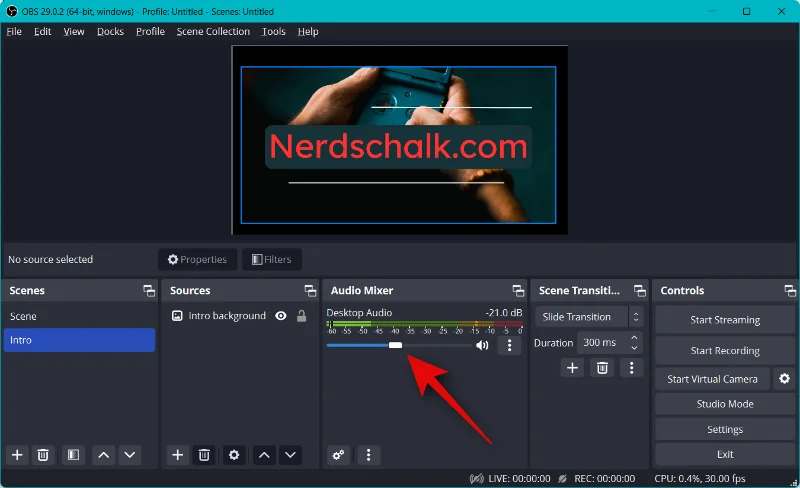
Task: Enable Studio Mode
Action: (x=725, y=404)
